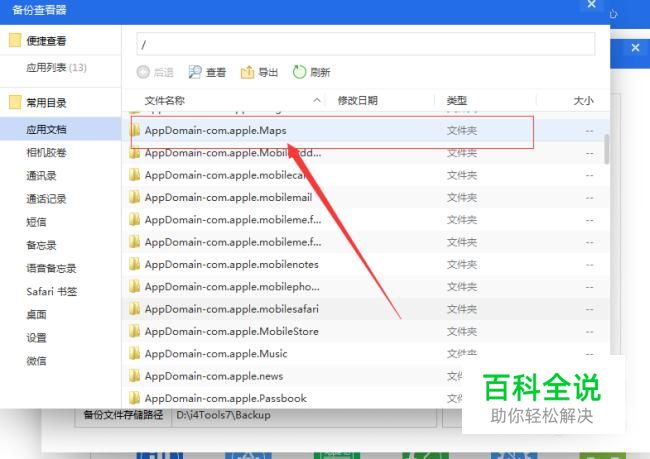Open the AppDomain-com.apple.Maps folder icon

pos(135,131)
